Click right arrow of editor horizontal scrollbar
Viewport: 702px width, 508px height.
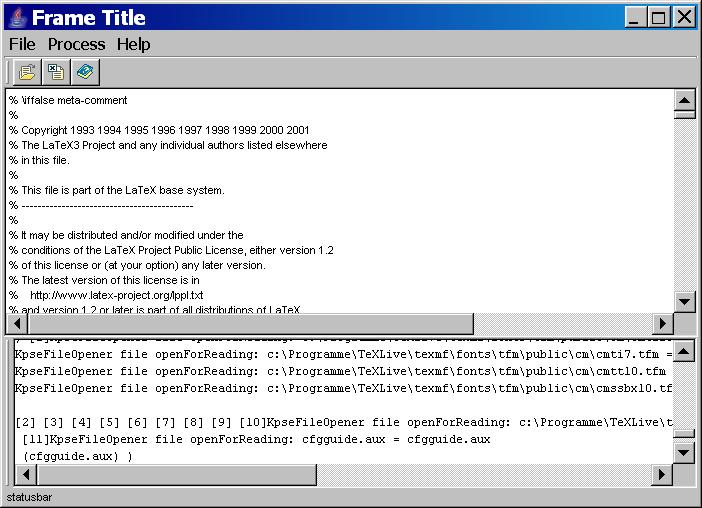point(662,324)
